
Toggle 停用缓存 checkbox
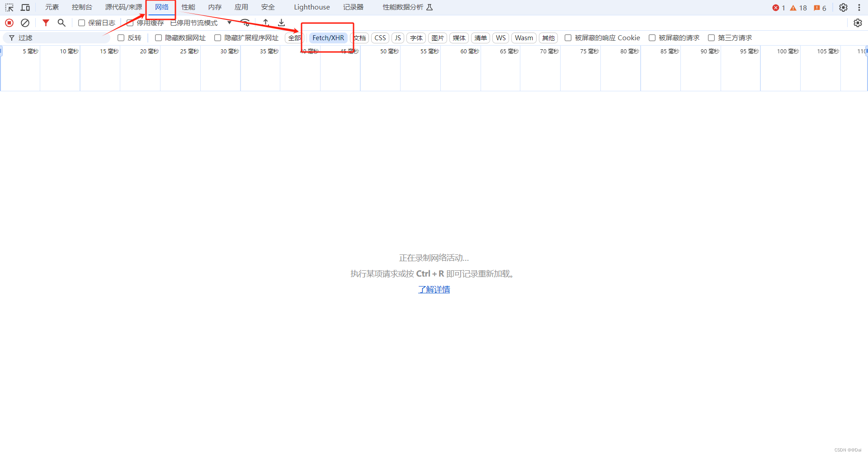130,23
